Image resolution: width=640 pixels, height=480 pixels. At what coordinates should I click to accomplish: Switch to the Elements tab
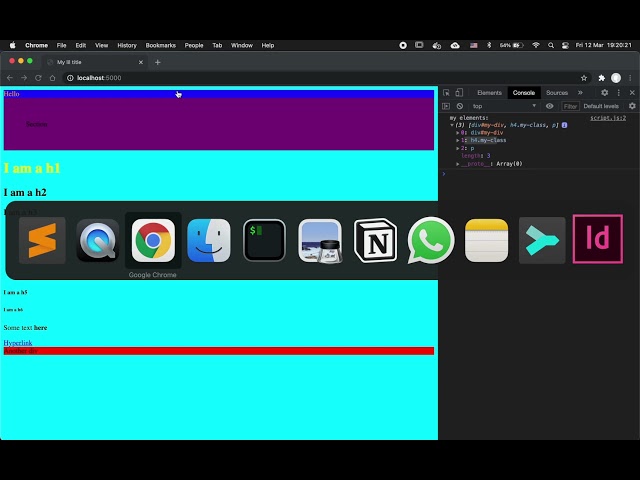[489, 93]
